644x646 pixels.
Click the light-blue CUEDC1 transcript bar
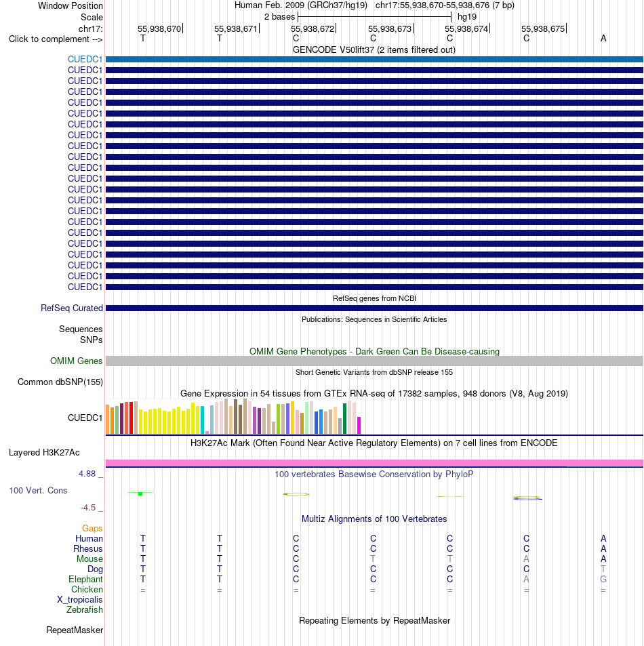point(374,60)
